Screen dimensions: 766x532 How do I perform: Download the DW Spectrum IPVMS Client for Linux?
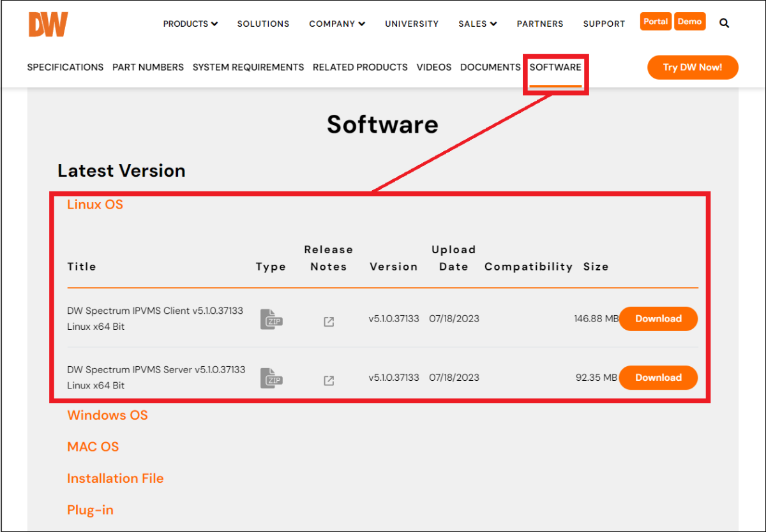pyautogui.click(x=658, y=318)
